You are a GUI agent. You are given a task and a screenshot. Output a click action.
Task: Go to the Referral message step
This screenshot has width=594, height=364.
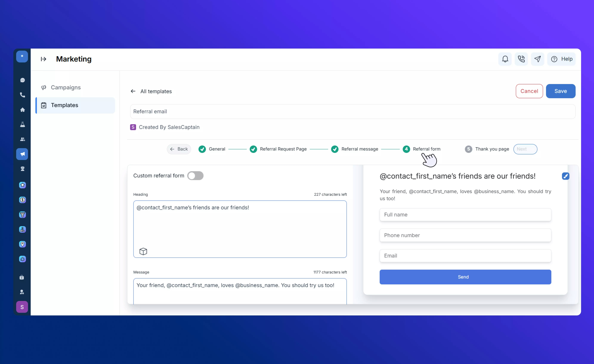point(359,149)
